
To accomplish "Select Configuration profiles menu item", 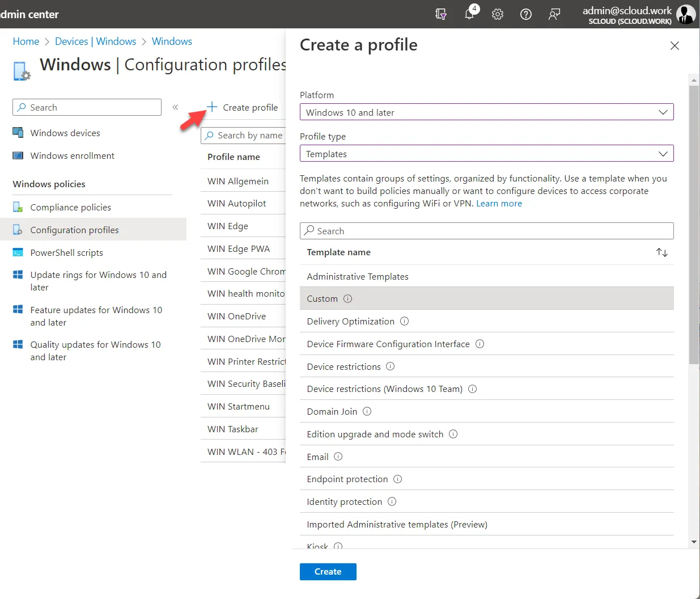I will (x=93, y=230).
